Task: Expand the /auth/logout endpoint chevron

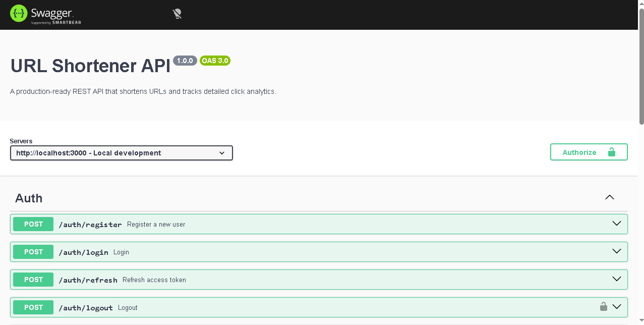Action: pos(616,307)
